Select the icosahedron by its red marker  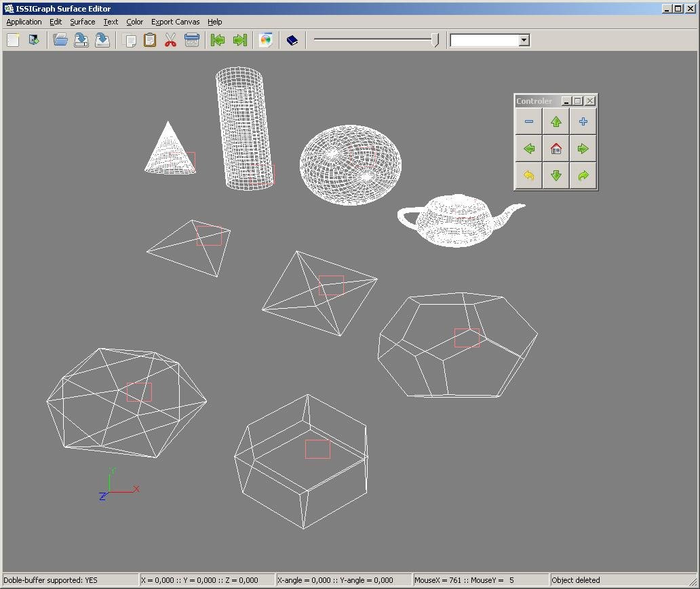point(139,392)
